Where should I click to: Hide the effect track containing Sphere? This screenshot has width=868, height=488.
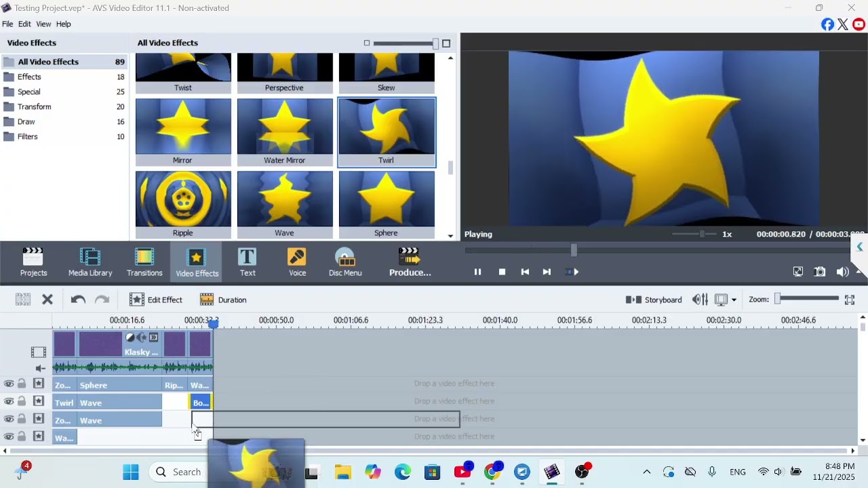pyautogui.click(x=9, y=384)
